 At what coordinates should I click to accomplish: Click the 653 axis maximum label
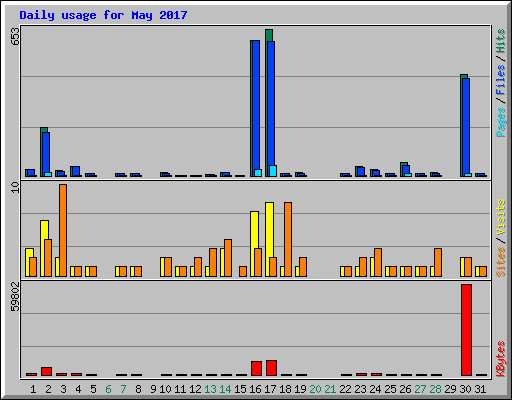pyautogui.click(x=15, y=36)
